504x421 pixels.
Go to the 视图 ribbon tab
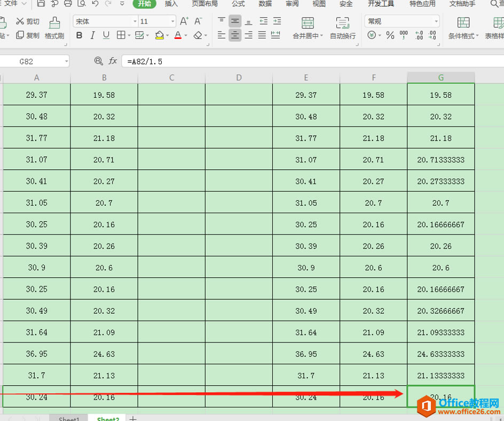click(319, 4)
